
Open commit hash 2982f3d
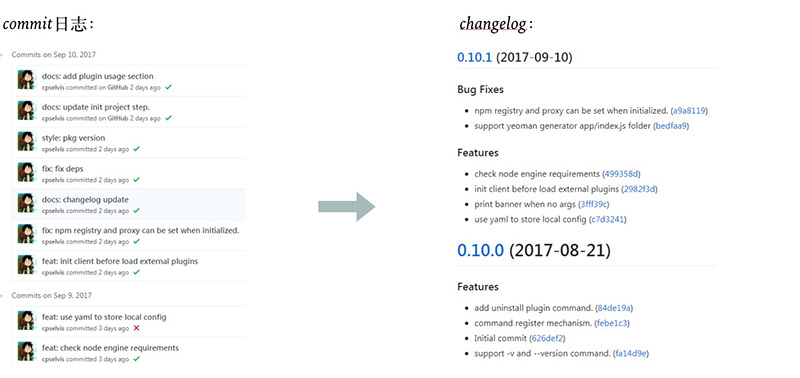point(640,189)
